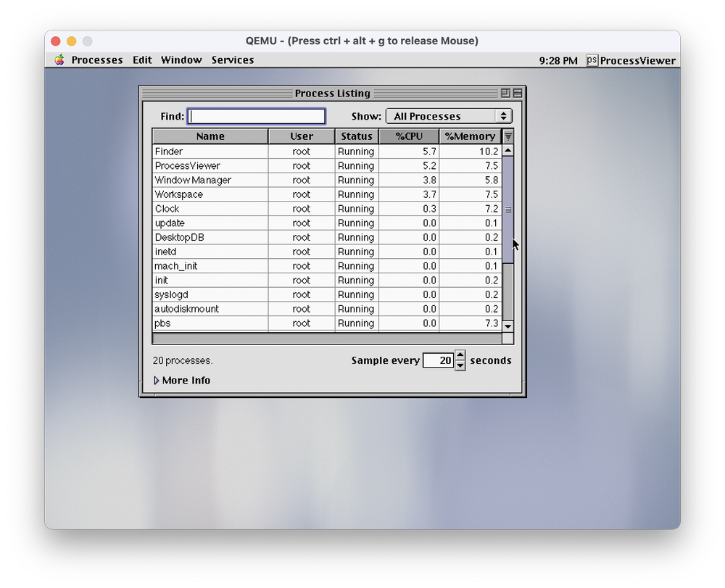
Task: Click the Process Listing collapse box icon
Action: [x=518, y=93]
